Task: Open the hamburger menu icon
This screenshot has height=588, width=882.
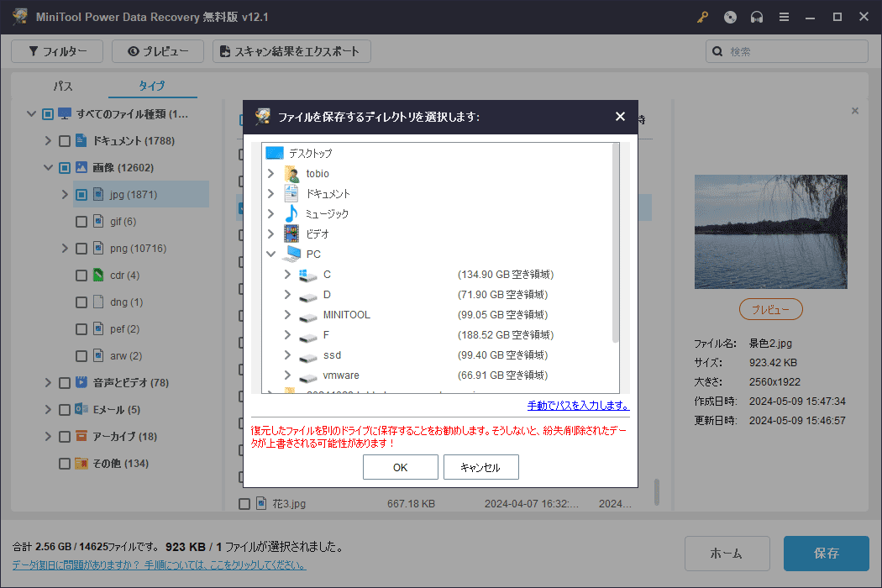Action: 784,17
